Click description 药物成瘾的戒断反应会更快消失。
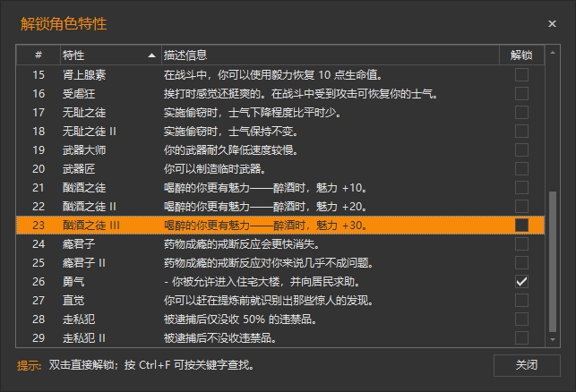 click(242, 244)
